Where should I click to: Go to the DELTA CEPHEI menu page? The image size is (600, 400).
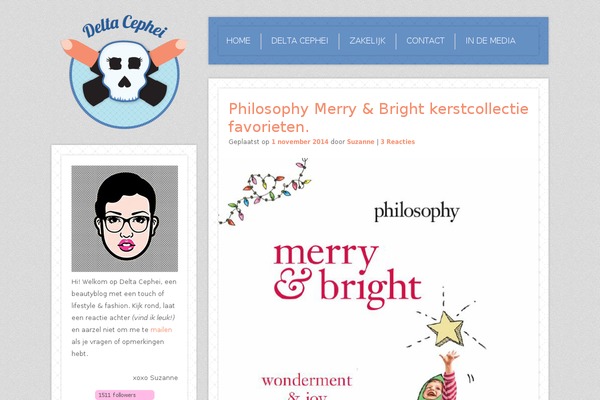(x=300, y=41)
